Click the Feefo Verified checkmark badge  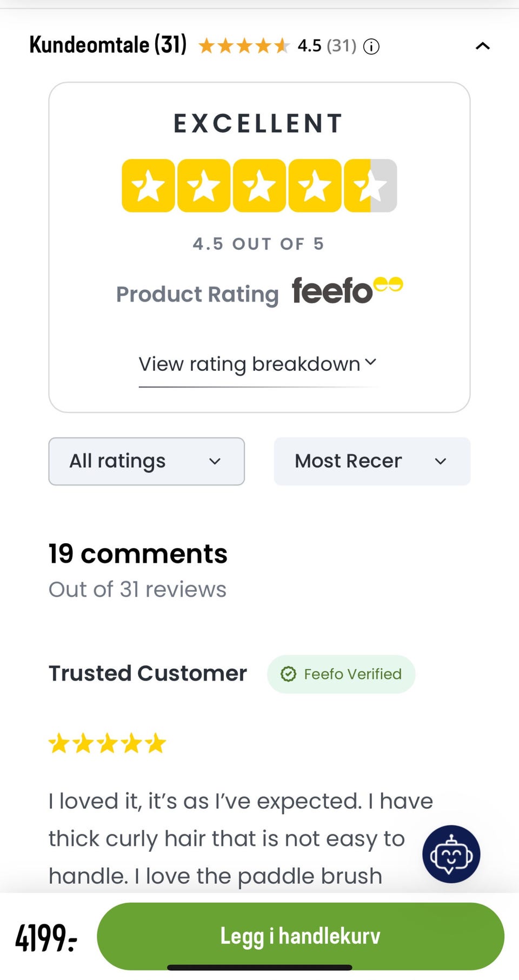tap(341, 674)
